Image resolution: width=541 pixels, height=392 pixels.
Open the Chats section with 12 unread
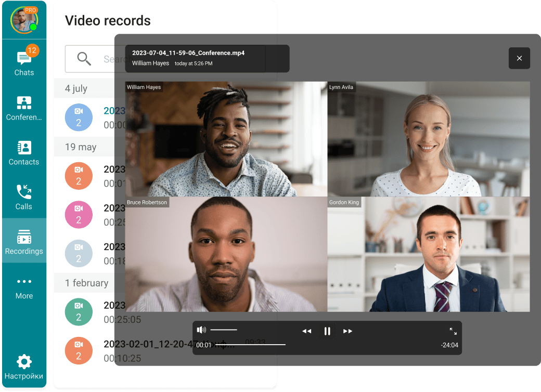click(x=24, y=63)
